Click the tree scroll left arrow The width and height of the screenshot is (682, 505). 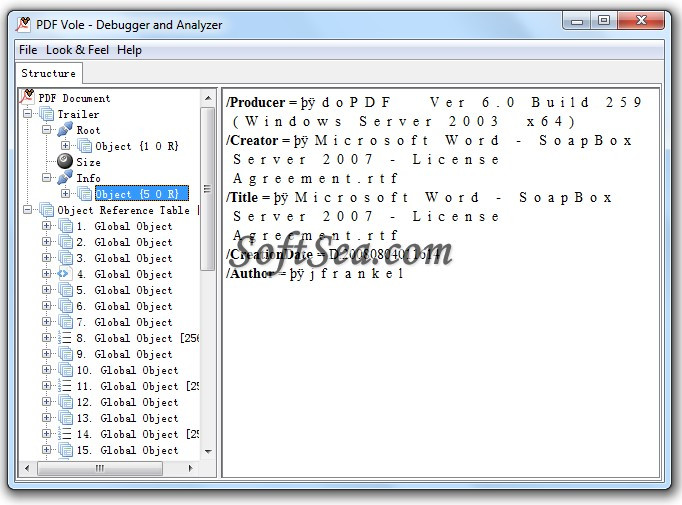[x=27, y=468]
